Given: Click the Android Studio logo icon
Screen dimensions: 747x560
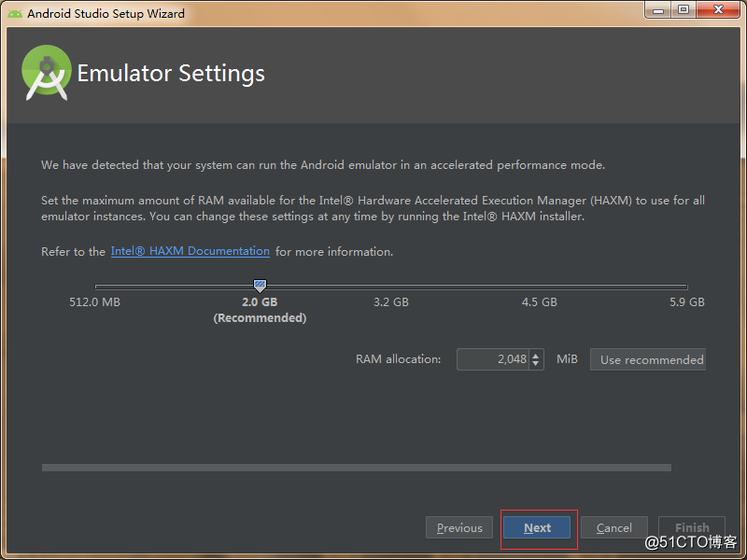Looking at the screenshot, I should click(47, 73).
